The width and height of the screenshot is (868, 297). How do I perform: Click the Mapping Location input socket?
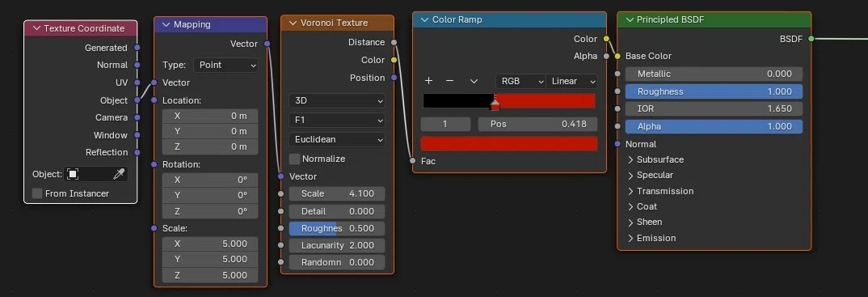coord(154,100)
